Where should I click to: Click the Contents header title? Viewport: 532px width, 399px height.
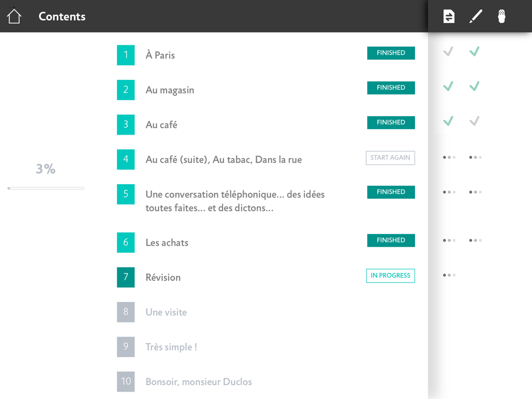pyautogui.click(x=62, y=16)
